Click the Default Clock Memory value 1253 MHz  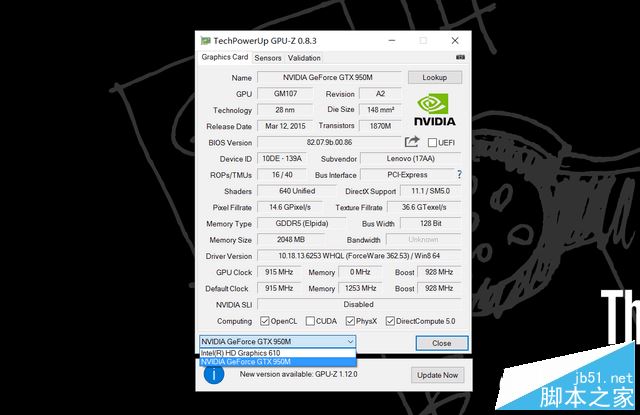(x=360, y=288)
